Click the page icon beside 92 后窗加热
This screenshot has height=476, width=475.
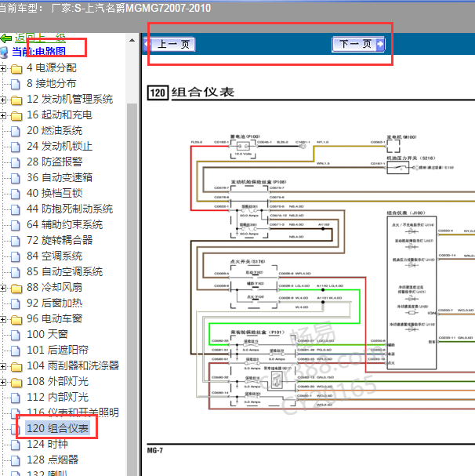pyautogui.click(x=16, y=303)
